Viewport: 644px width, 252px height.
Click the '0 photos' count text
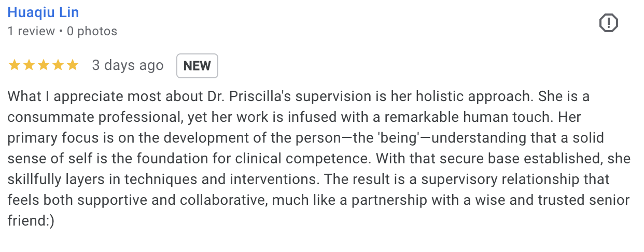point(92,31)
